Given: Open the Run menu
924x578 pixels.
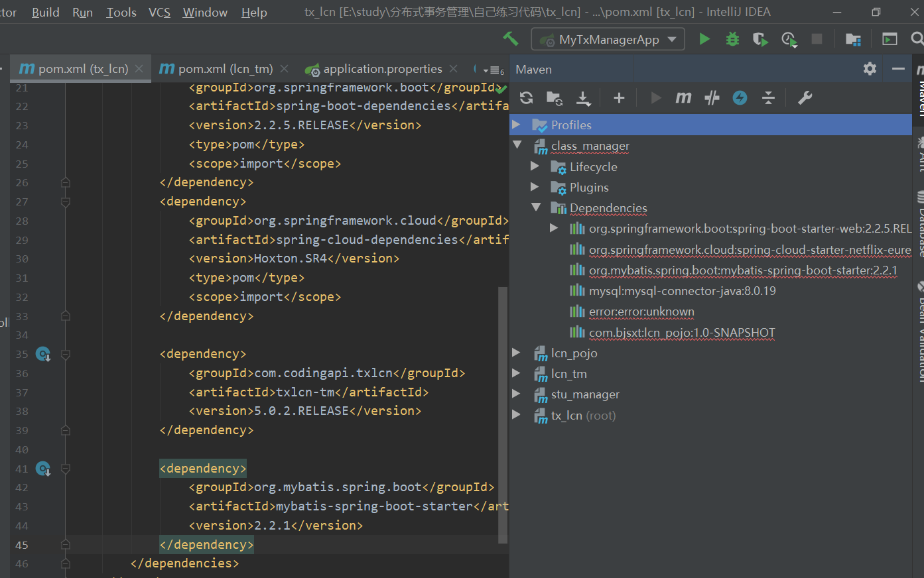Looking at the screenshot, I should [x=82, y=12].
